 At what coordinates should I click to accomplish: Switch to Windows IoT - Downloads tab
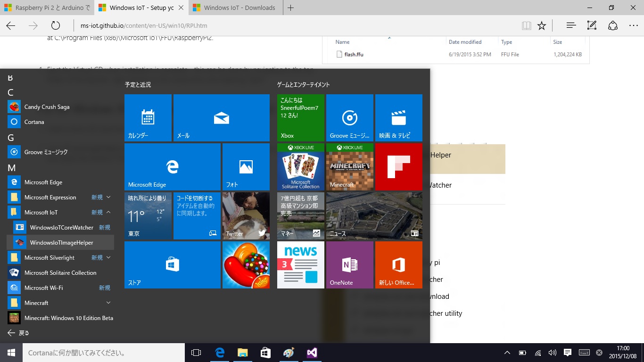click(235, 8)
